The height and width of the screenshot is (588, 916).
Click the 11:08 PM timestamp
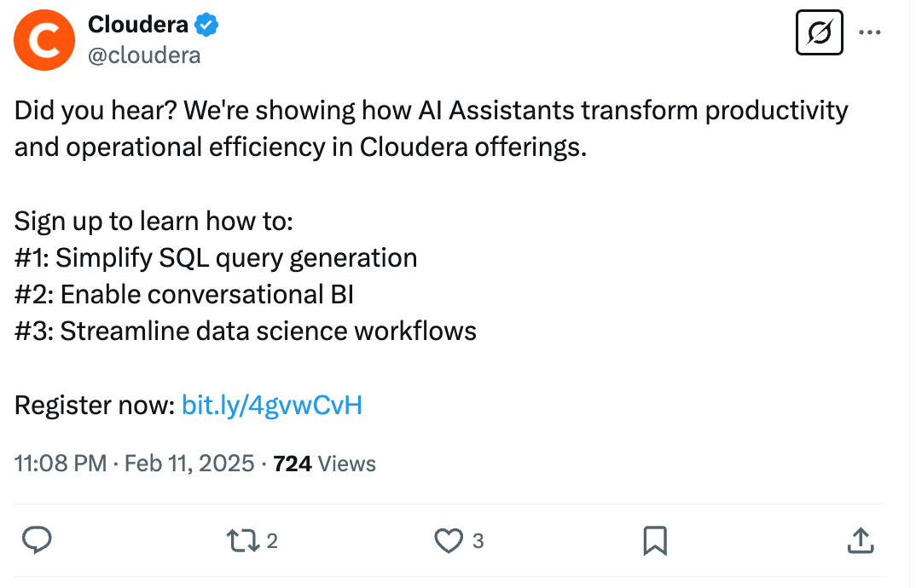click(60, 464)
